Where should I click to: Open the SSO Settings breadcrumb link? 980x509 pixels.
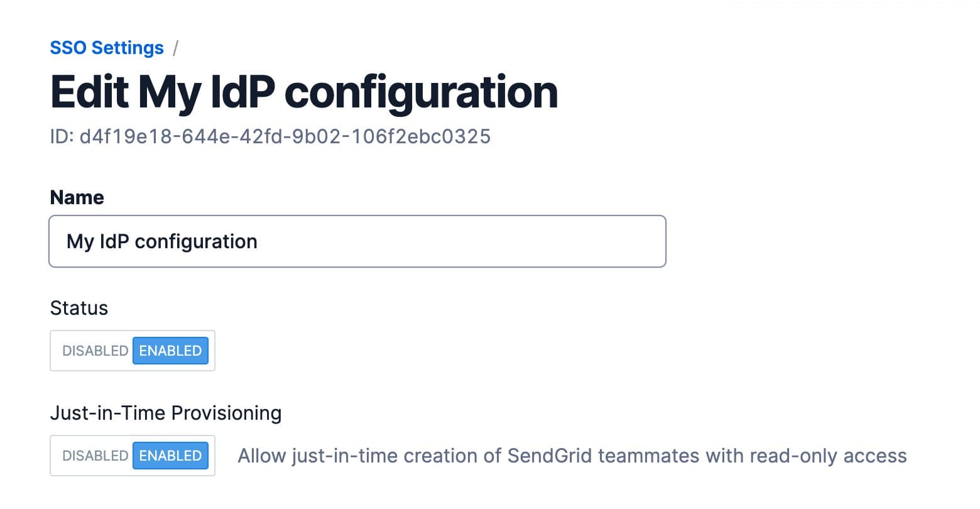pyautogui.click(x=106, y=47)
